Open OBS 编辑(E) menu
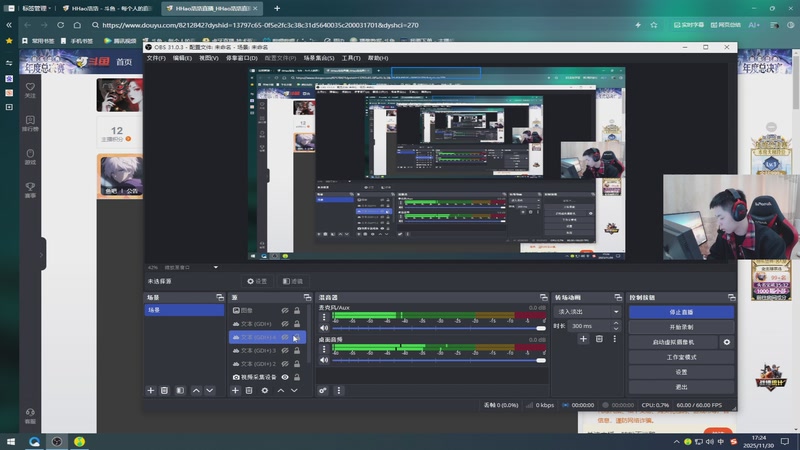The width and height of the screenshot is (800, 450). tap(182, 58)
